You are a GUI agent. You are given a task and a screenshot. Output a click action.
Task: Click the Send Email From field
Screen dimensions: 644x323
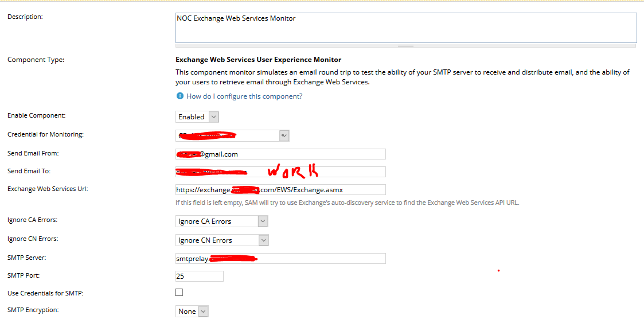click(x=280, y=154)
